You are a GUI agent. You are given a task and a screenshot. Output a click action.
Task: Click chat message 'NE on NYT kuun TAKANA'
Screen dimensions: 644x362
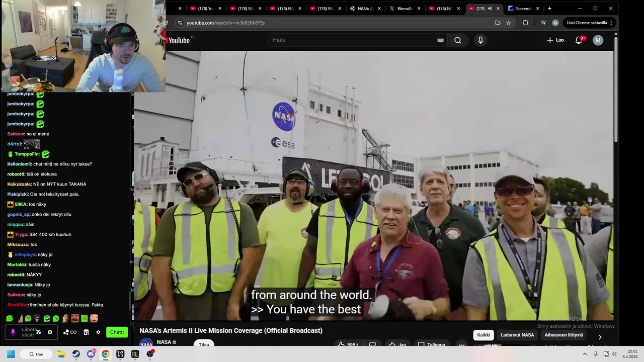pyautogui.click(x=59, y=184)
